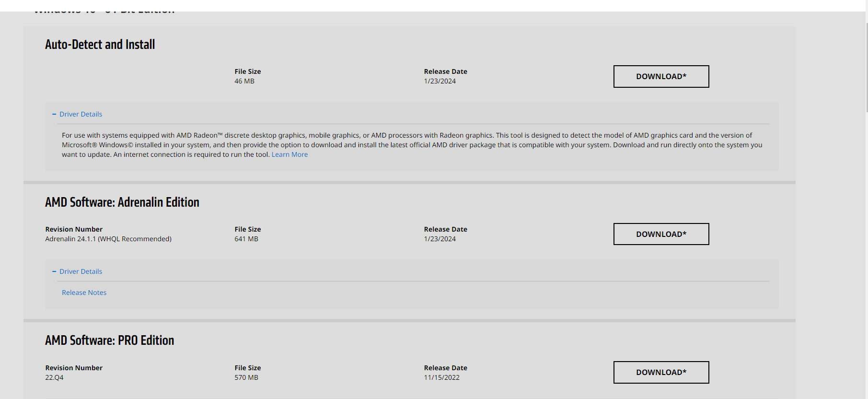Click the AMD Software: PRO Edition heading
868x399 pixels.
click(110, 340)
